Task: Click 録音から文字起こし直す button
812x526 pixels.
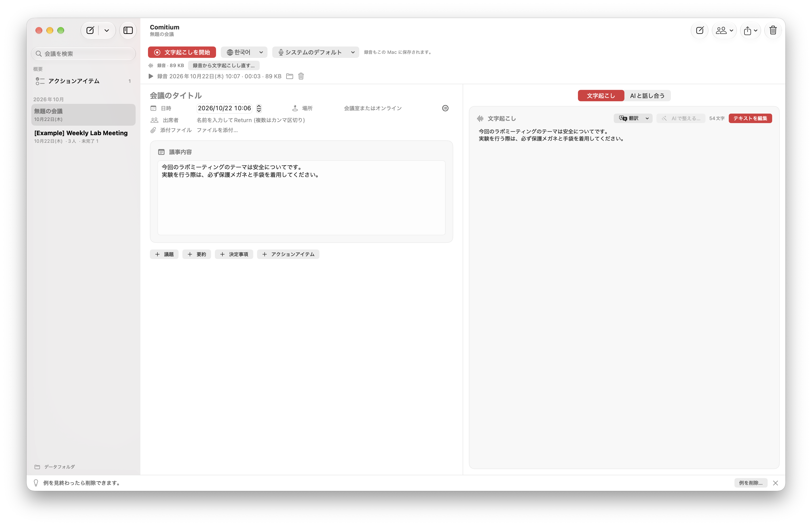Action: pos(224,65)
